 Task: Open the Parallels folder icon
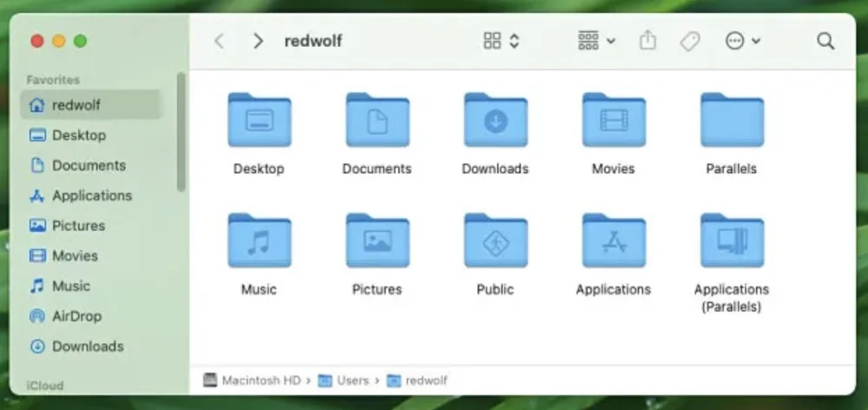point(732,120)
